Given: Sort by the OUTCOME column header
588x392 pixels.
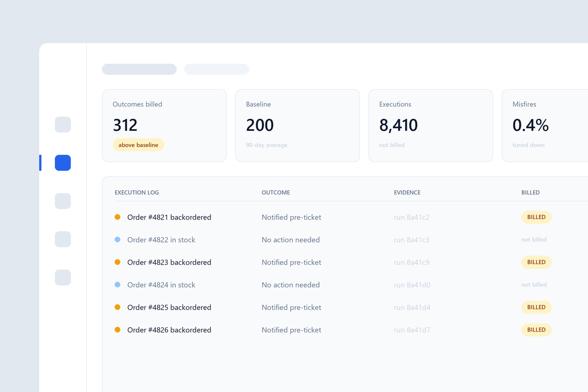Looking at the screenshot, I should pyautogui.click(x=276, y=193).
